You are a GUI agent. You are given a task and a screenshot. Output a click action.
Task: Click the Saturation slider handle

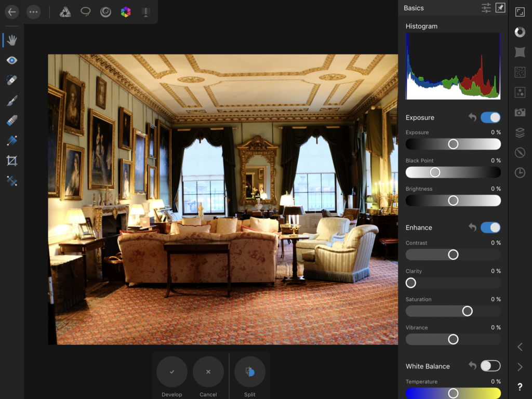click(x=467, y=311)
